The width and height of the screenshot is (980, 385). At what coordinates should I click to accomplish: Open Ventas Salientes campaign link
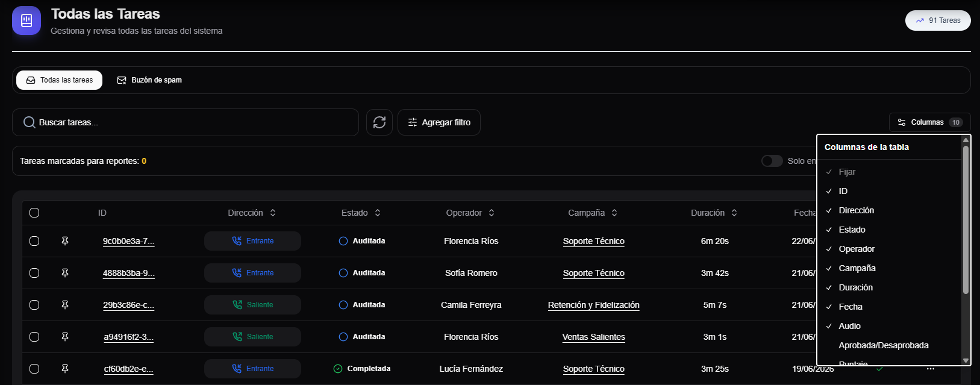click(594, 337)
